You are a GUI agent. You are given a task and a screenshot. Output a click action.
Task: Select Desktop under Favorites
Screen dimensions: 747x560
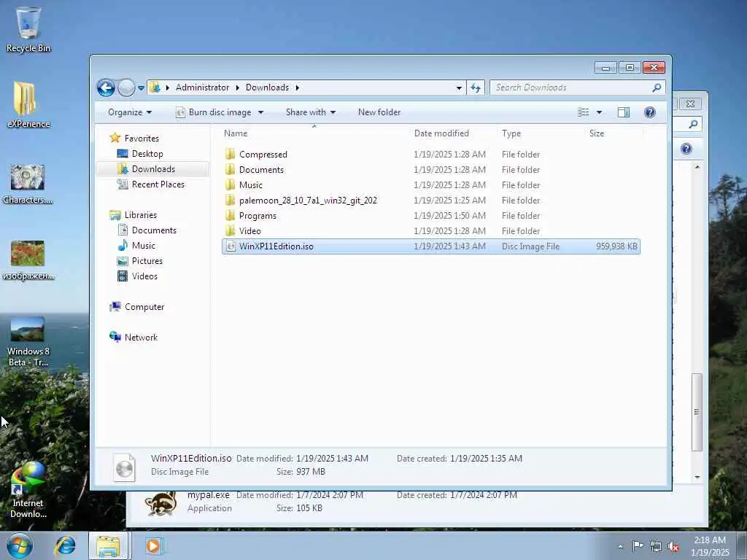[x=147, y=154]
